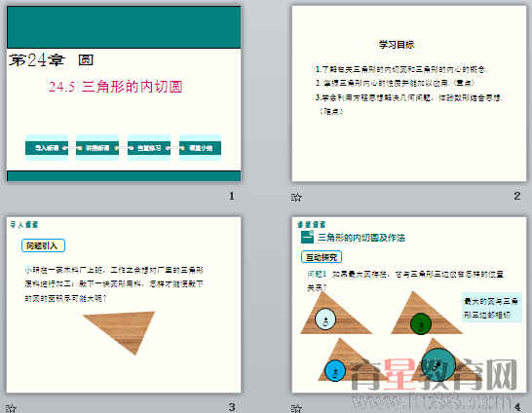The width and height of the screenshot is (532, 413).
Task: Click the 问题引入 label on slide 3
Action: click(x=43, y=245)
